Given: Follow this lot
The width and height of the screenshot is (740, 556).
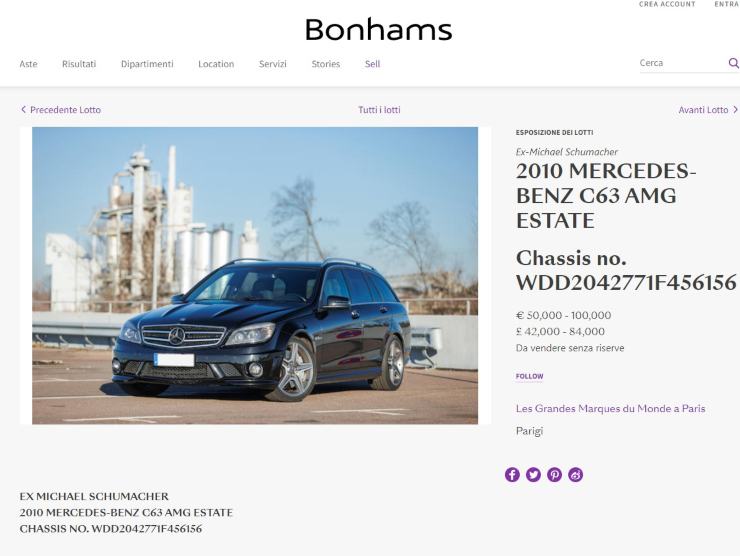Looking at the screenshot, I should [530, 376].
